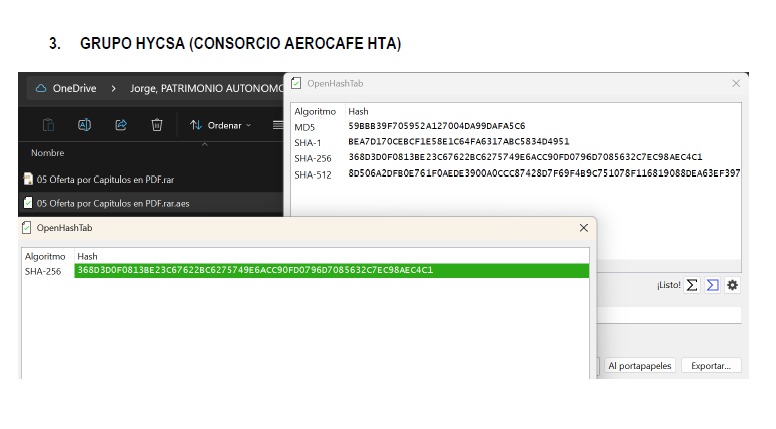Close the back OpenHashTab window
Screen dimensions: 776x429
[x=736, y=83]
